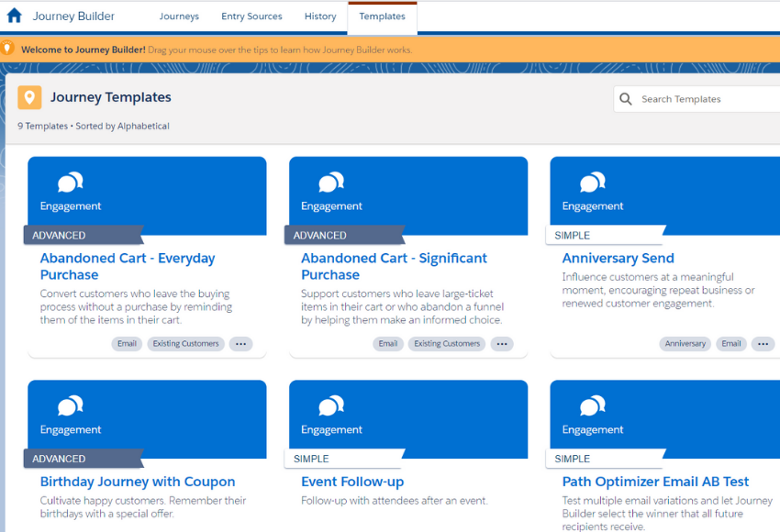The image size is (780, 532).
Task: Click engagement icon on Anniversary Send card
Action: click(x=593, y=182)
